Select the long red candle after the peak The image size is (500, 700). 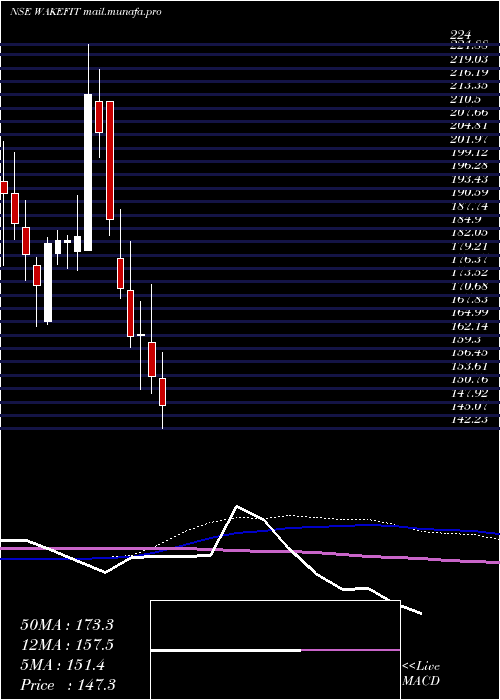coord(110,160)
